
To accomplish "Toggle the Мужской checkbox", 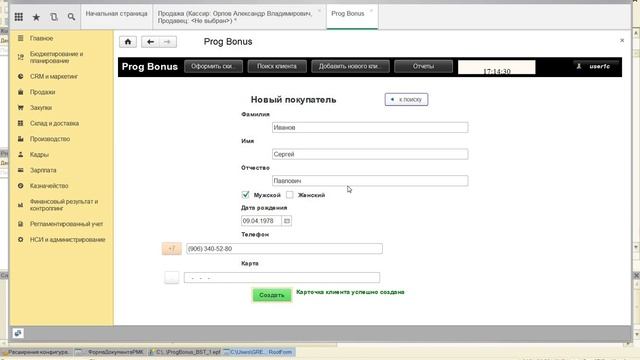I will pyautogui.click(x=245, y=195).
